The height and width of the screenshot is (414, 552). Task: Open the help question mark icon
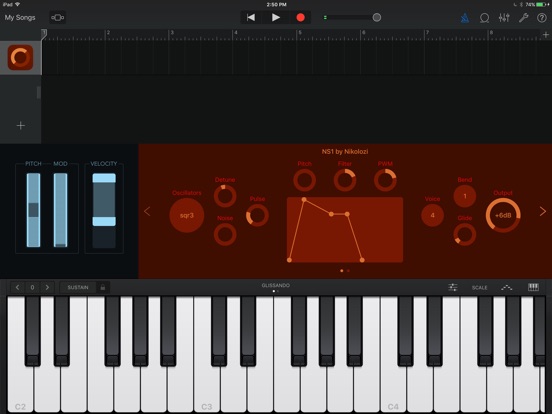[542, 18]
